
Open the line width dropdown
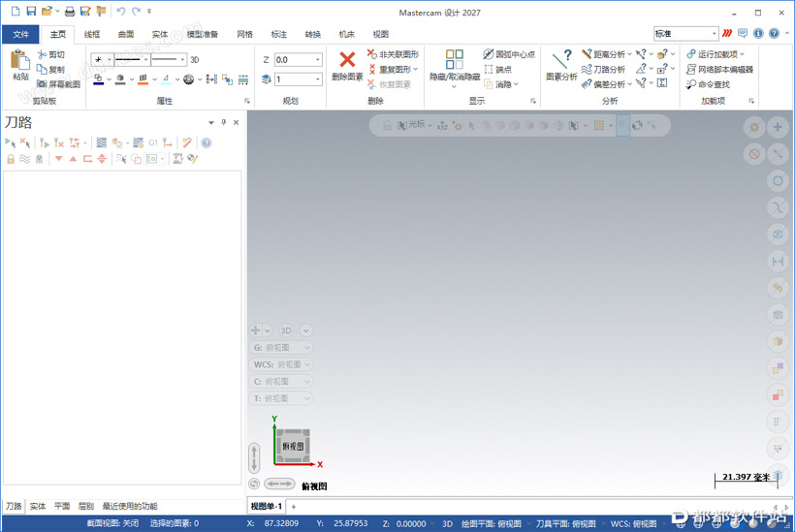(182, 60)
